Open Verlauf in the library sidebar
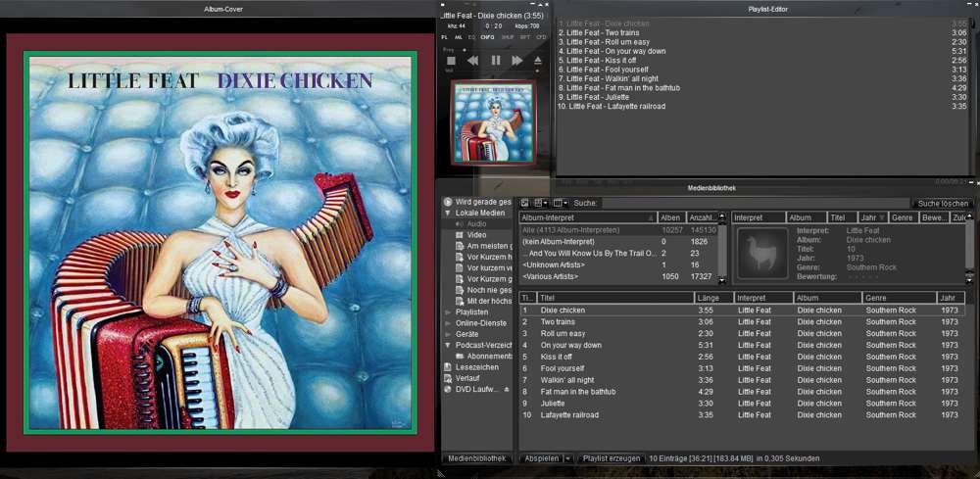The height and width of the screenshot is (479, 980). point(470,378)
